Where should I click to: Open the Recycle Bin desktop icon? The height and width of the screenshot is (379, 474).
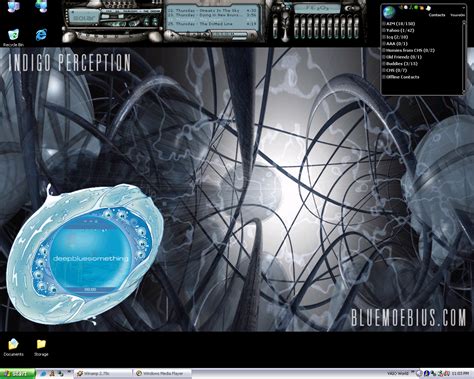(13, 37)
